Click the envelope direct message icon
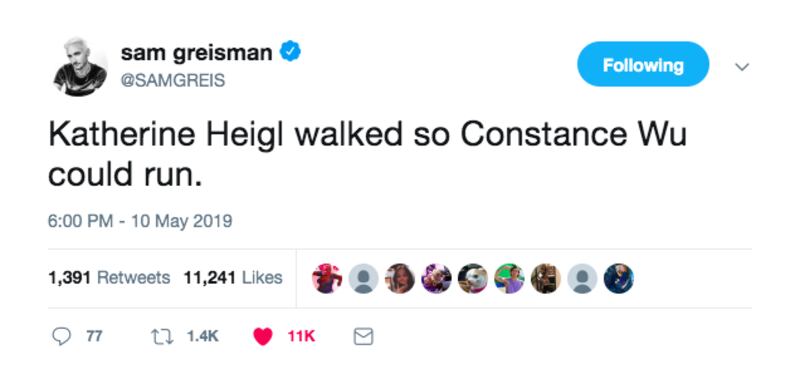Viewport: 800px width, 384px height. coord(363,337)
